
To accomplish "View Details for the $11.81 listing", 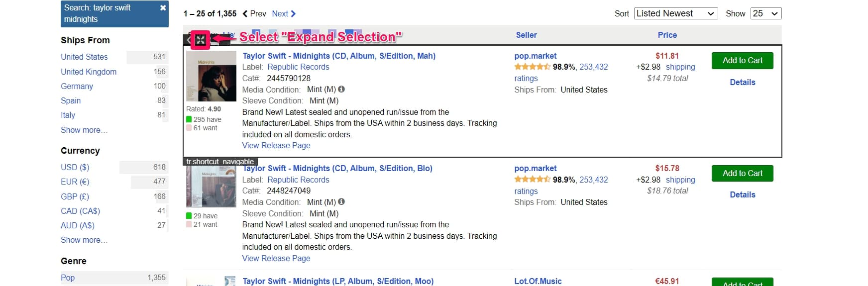I will point(742,83).
